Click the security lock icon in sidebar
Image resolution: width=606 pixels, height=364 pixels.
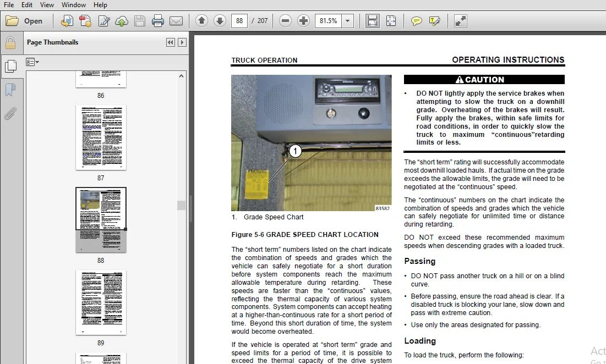click(10, 42)
